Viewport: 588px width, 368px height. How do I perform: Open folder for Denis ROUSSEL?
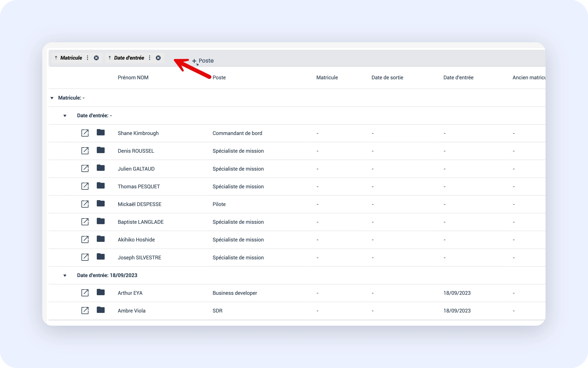(101, 150)
